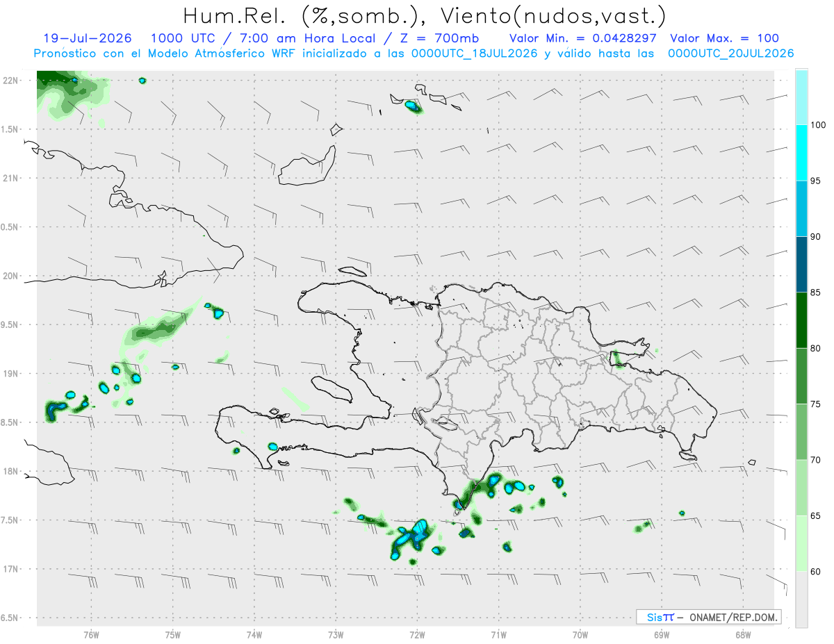Click the '90' colorbar tick label
This screenshot has width=834, height=644.
(x=816, y=236)
